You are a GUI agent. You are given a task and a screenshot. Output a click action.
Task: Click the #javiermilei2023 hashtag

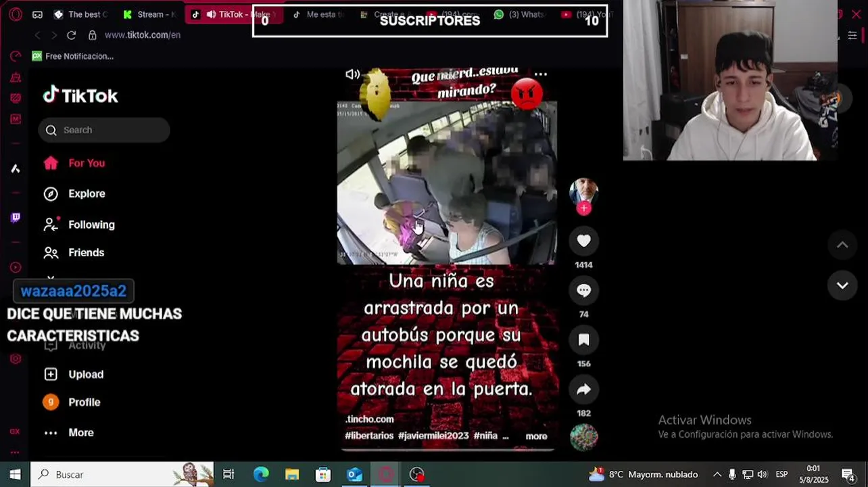pyautogui.click(x=433, y=436)
